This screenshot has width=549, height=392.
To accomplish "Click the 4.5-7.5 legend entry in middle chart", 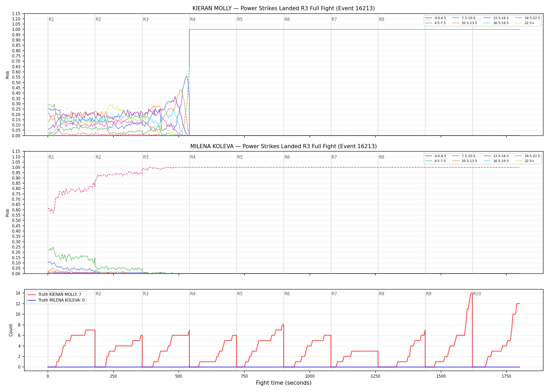I will [x=436, y=161].
